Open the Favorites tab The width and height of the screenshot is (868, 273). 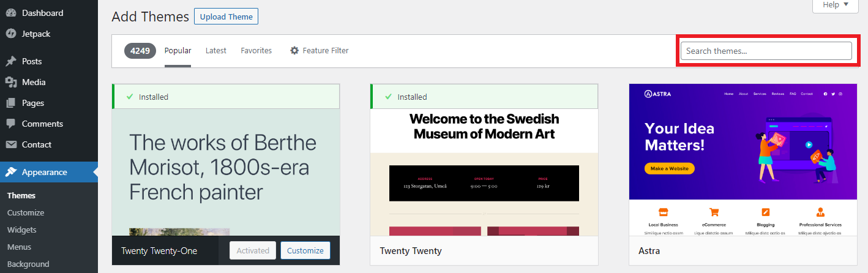(256, 51)
